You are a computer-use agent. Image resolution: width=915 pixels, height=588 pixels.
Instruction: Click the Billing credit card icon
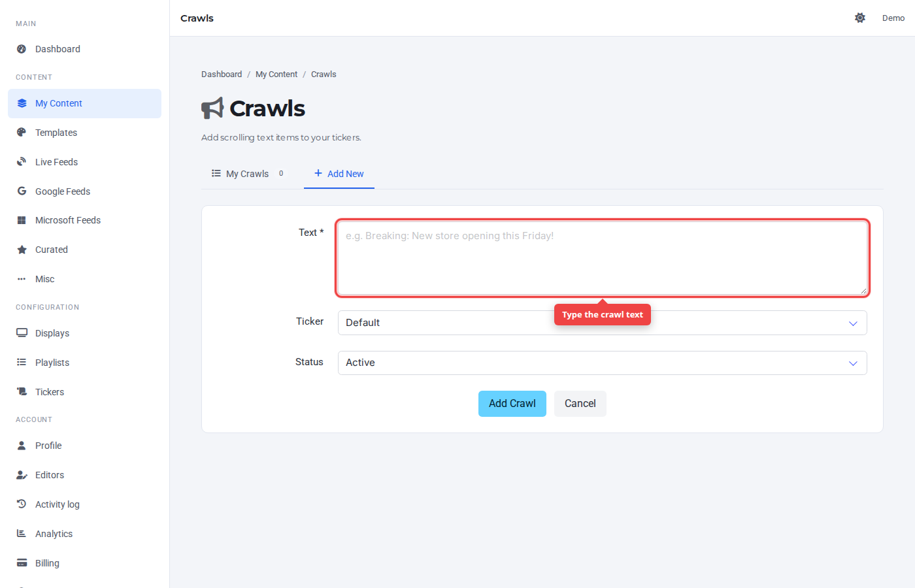click(22, 563)
